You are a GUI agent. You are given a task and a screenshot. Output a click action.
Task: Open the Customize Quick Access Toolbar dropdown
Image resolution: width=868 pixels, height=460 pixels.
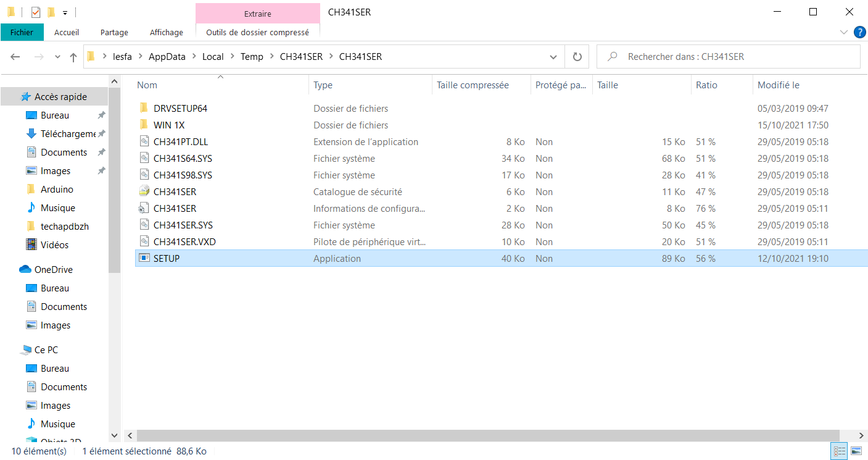tap(65, 12)
